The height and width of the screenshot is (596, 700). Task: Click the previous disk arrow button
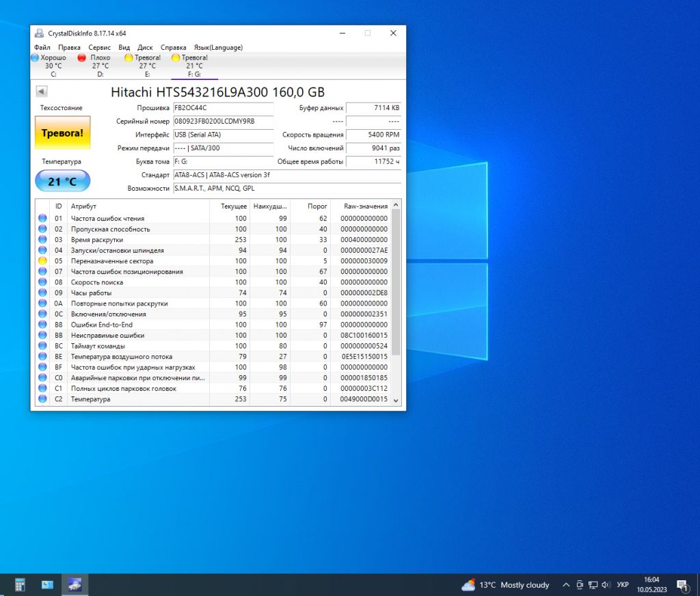(42, 92)
